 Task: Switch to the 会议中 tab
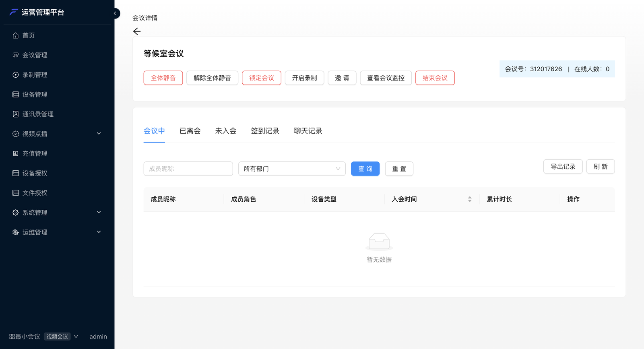click(154, 131)
